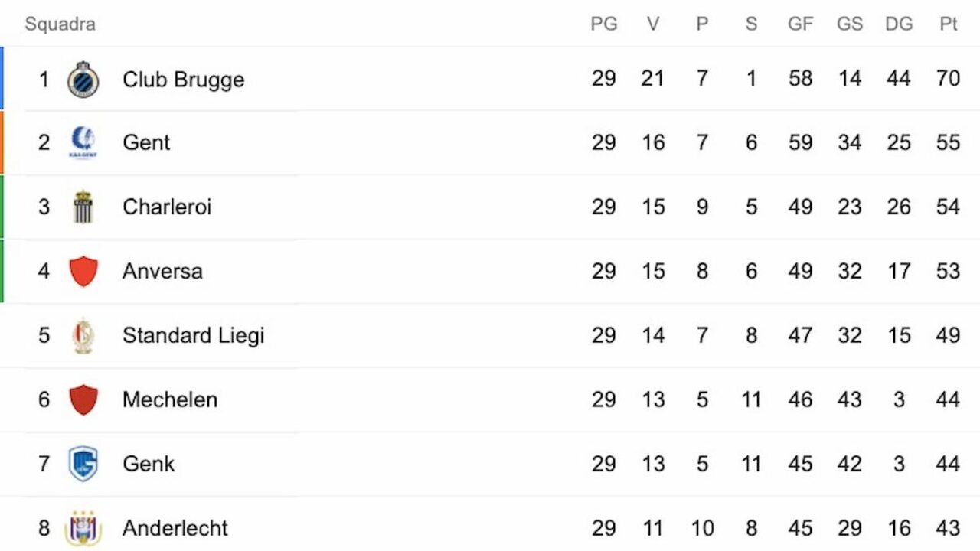Click the DG goal difference header
This screenshot has height=551, width=980.
tap(899, 24)
